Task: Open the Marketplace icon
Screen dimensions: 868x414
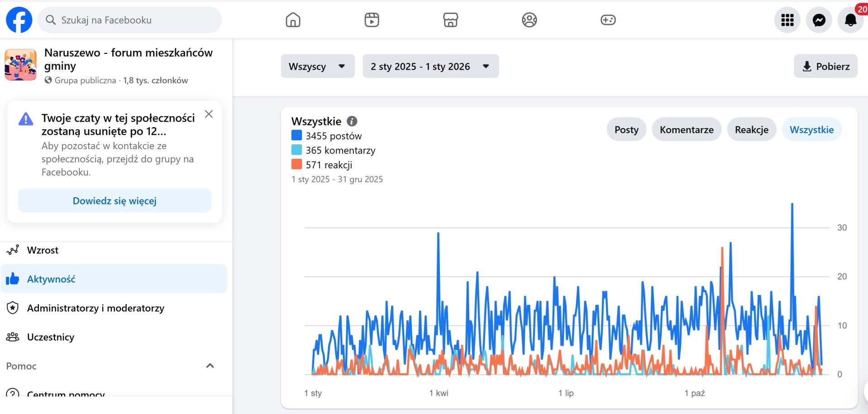Action: pyautogui.click(x=450, y=20)
